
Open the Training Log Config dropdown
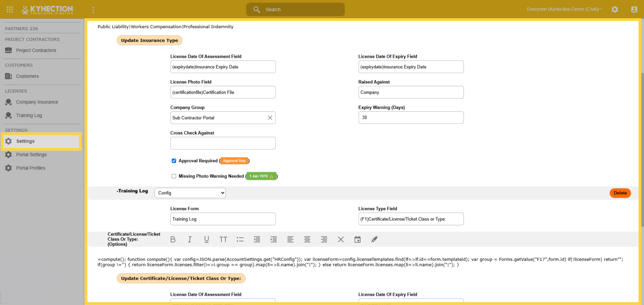coord(190,193)
